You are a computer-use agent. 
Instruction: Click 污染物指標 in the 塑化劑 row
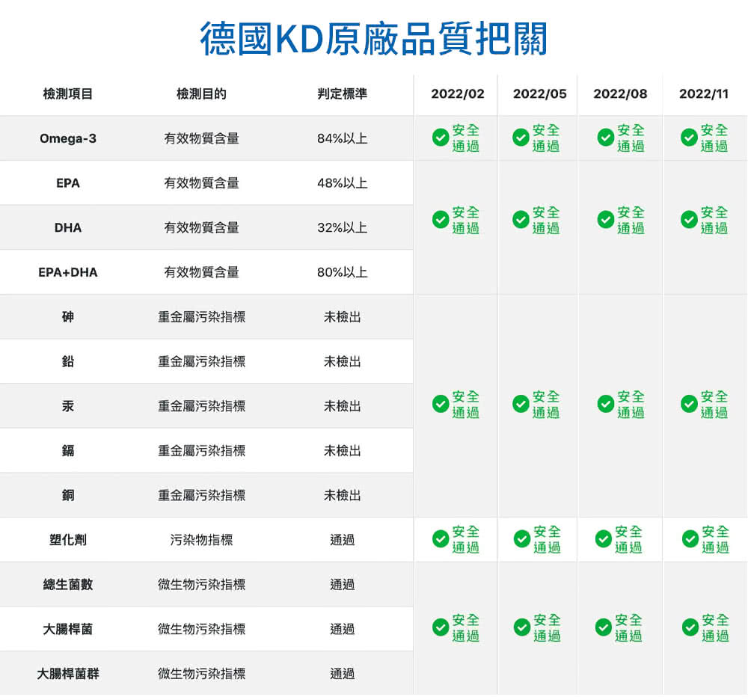[201, 540]
